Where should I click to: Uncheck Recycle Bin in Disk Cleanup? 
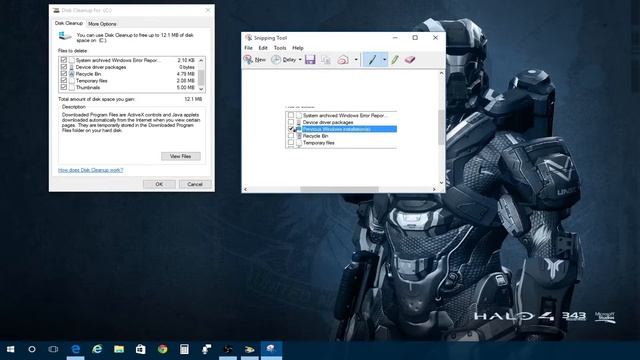64,74
